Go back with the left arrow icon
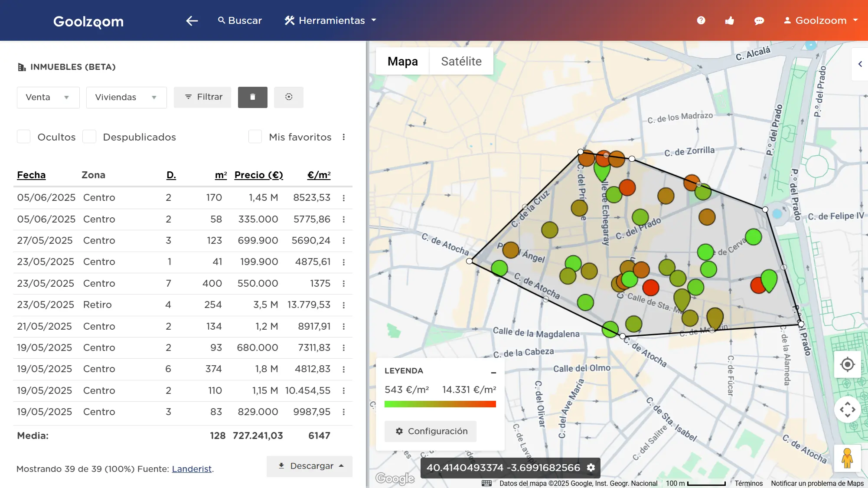This screenshot has width=868, height=488. click(192, 20)
